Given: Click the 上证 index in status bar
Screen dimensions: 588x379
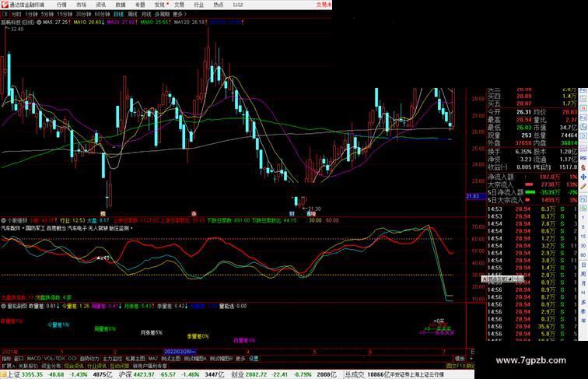Looking at the screenshot, I should click(x=14, y=374).
